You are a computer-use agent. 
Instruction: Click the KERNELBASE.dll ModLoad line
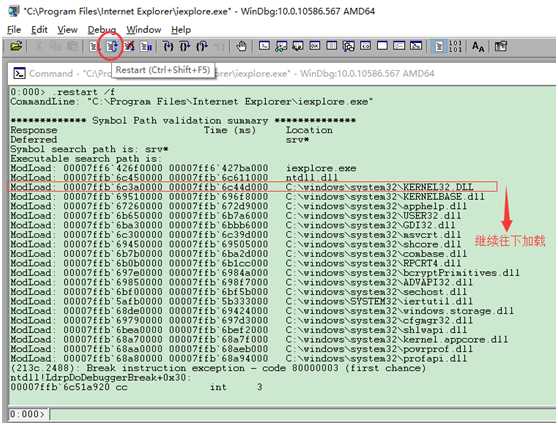click(247, 196)
